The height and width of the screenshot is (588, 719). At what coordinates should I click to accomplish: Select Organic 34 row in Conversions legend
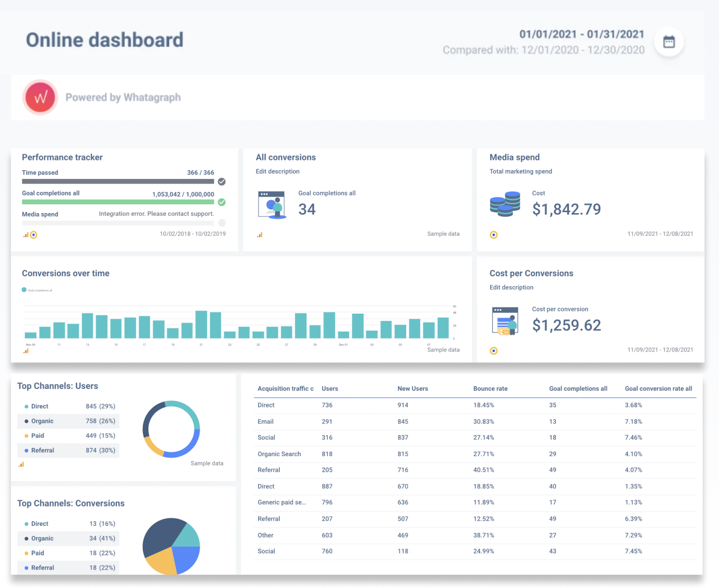coord(69,538)
